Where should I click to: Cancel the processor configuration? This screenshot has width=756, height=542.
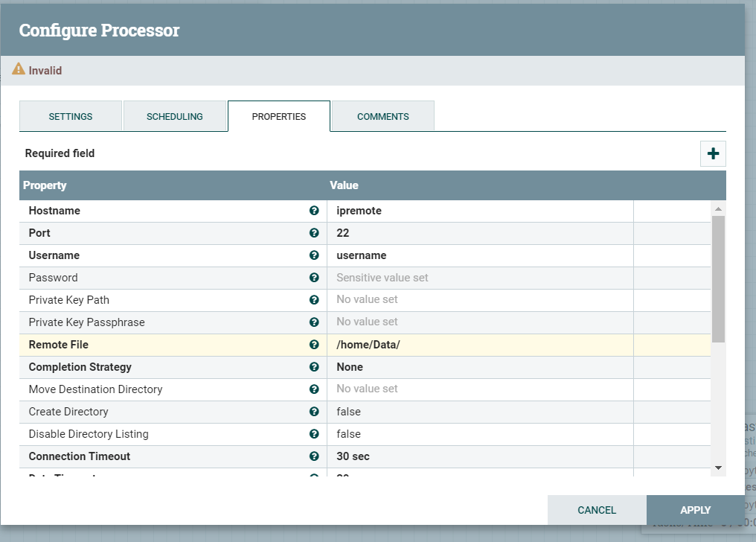(597, 510)
